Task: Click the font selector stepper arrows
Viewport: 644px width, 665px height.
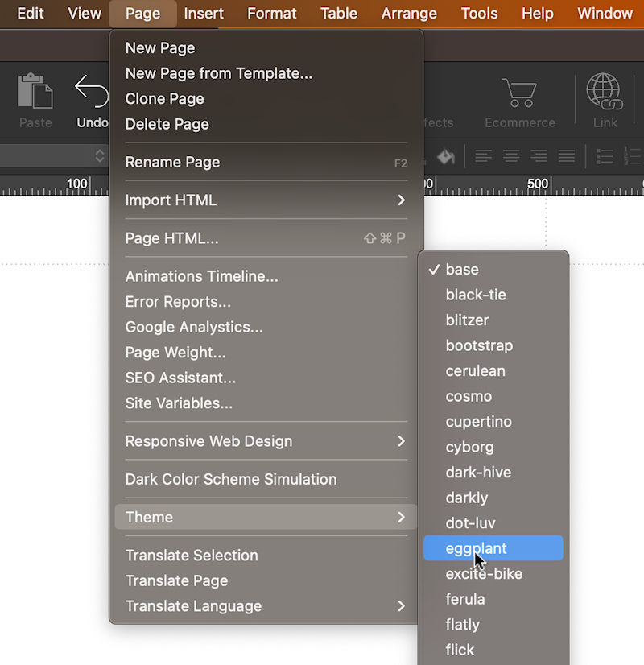Action: pyautogui.click(x=100, y=156)
